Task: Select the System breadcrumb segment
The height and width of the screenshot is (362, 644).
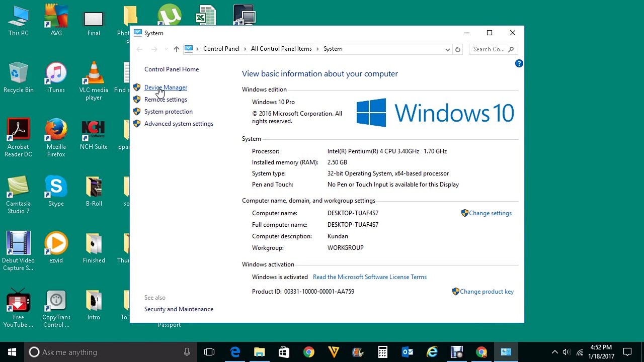Action: click(333, 49)
